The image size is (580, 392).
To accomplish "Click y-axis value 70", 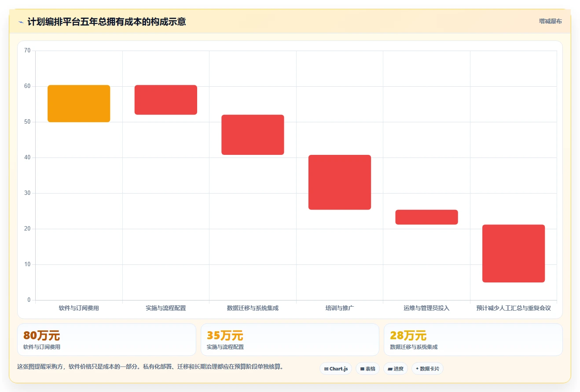I will tap(27, 51).
